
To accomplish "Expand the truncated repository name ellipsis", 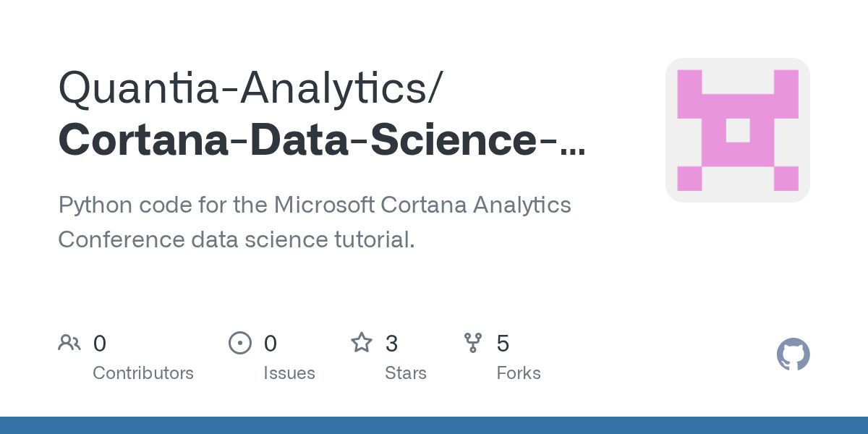I will pyautogui.click(x=573, y=145).
